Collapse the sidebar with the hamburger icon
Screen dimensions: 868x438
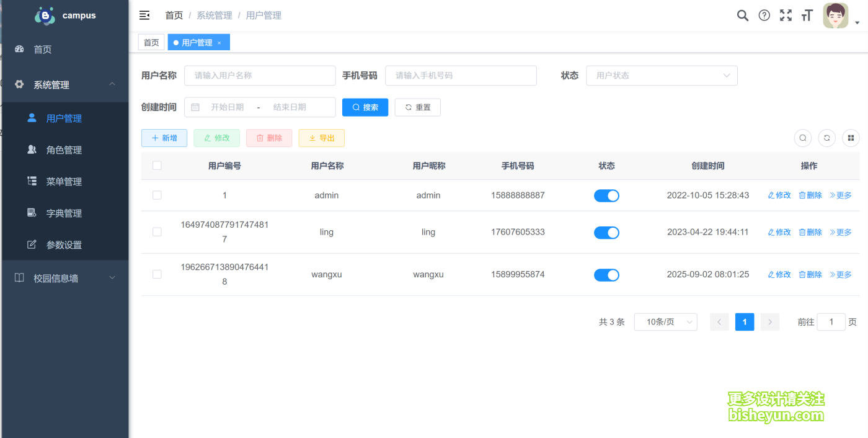[144, 15]
